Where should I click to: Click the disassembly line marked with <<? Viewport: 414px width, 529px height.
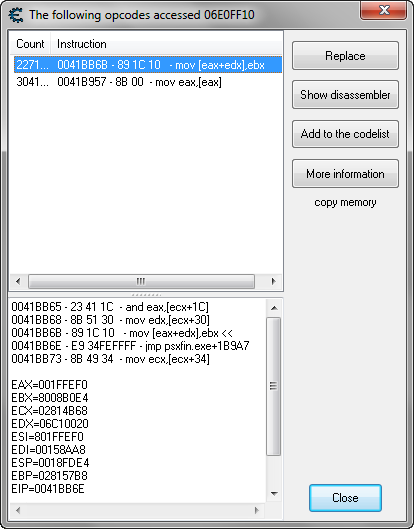click(122, 333)
